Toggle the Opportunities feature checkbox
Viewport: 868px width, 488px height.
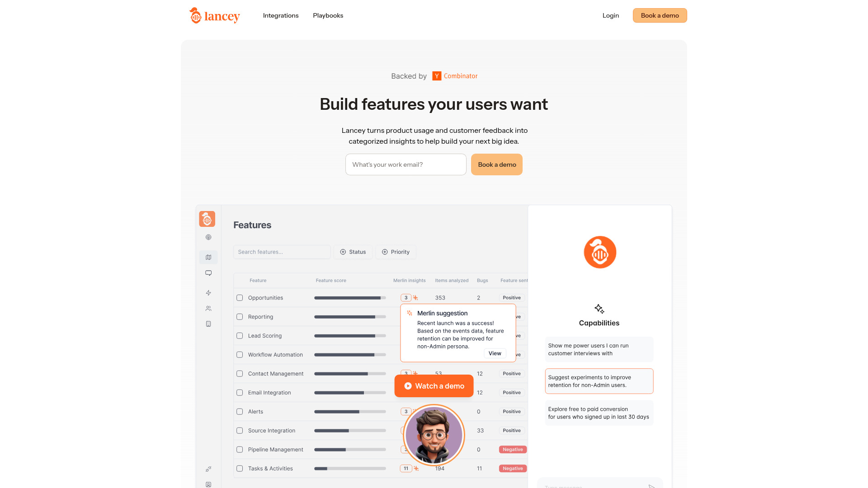tap(240, 297)
